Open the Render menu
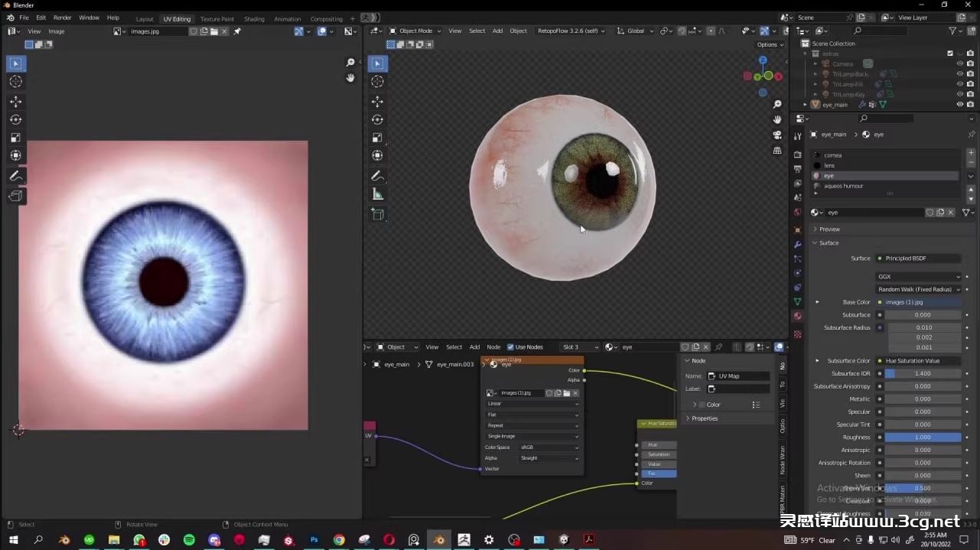The height and width of the screenshot is (550, 980). (x=62, y=18)
